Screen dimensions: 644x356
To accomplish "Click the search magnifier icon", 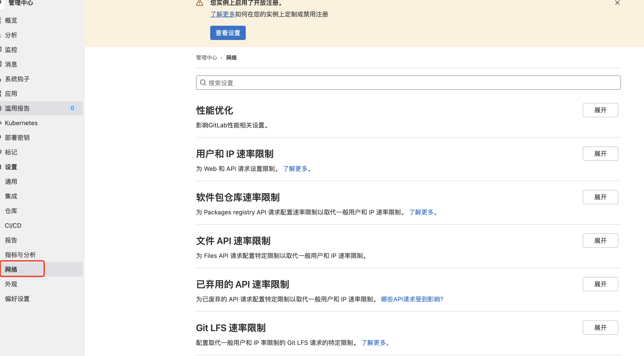I will pyautogui.click(x=203, y=83).
